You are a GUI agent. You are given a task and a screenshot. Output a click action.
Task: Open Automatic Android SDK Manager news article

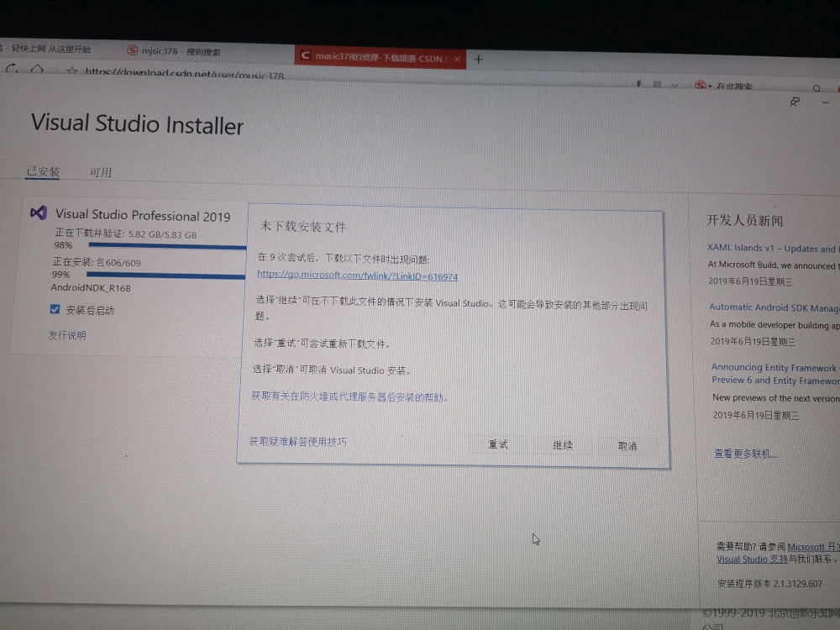click(x=774, y=307)
